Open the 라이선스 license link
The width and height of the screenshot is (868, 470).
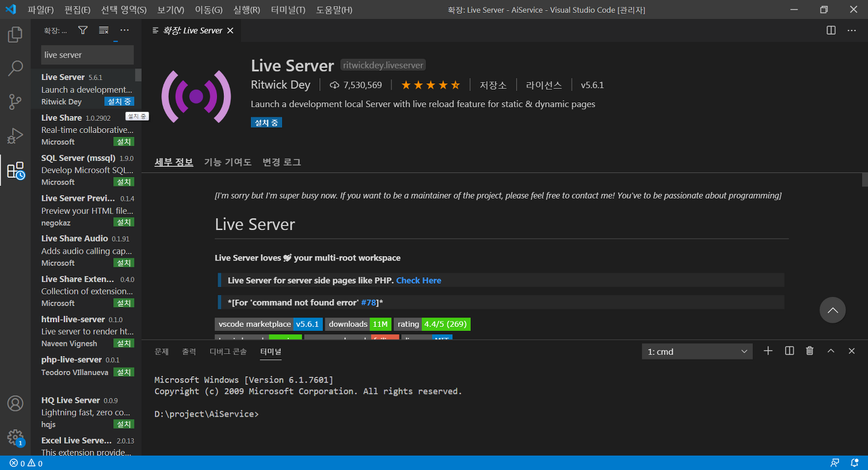(544, 85)
